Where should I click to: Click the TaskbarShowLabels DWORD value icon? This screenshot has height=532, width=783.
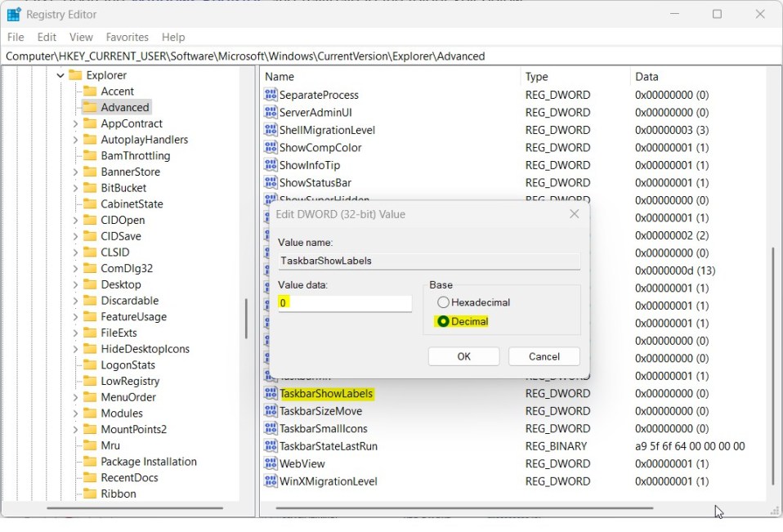point(271,394)
